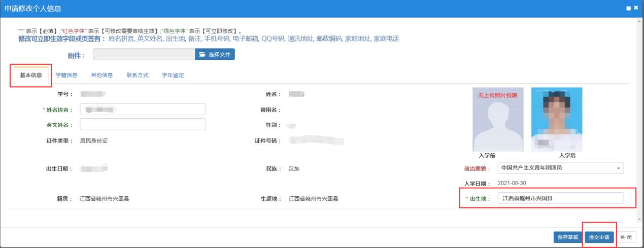Click the 入学前 photo placeholder
The height and width of the screenshot is (248, 644).
(x=497, y=120)
